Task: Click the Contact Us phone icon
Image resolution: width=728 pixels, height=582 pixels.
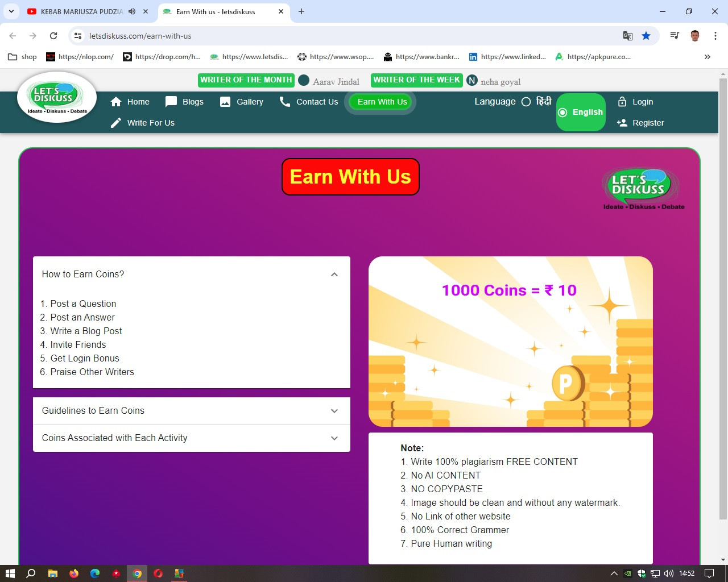Action: pyautogui.click(x=285, y=102)
